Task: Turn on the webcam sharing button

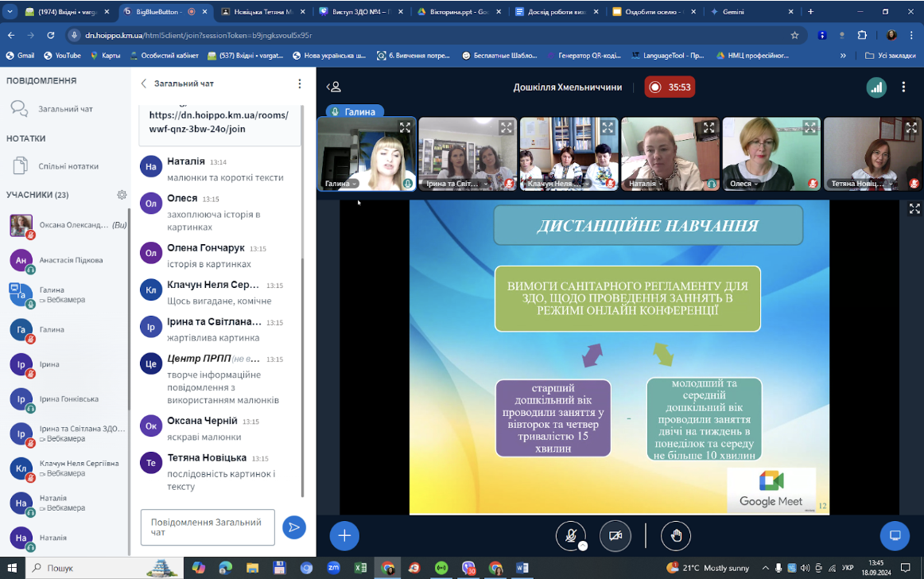Action: click(615, 535)
